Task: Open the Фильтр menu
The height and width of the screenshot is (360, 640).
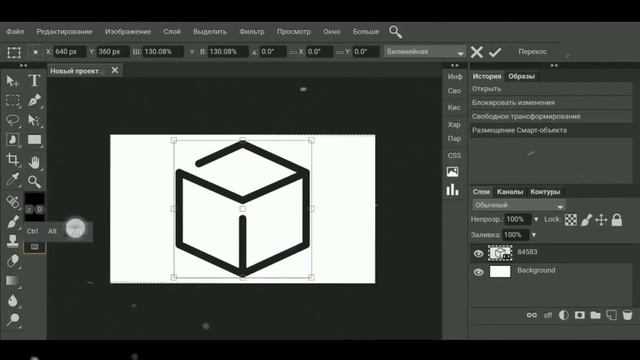Action: point(252,31)
